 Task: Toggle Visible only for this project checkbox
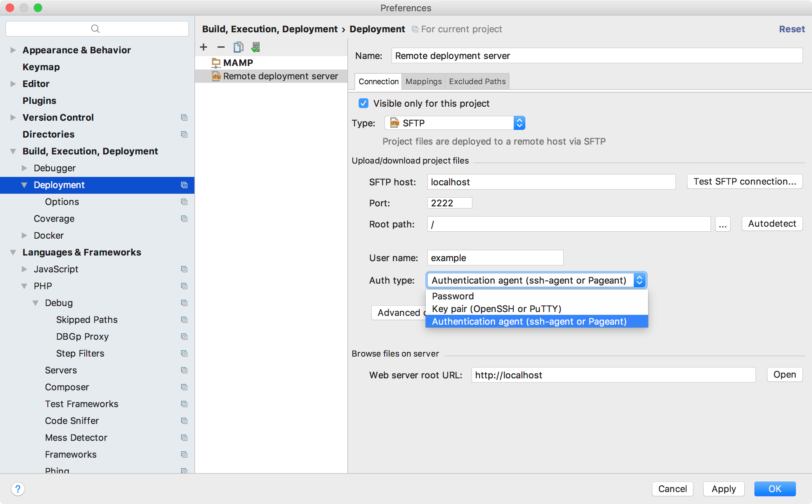click(363, 103)
